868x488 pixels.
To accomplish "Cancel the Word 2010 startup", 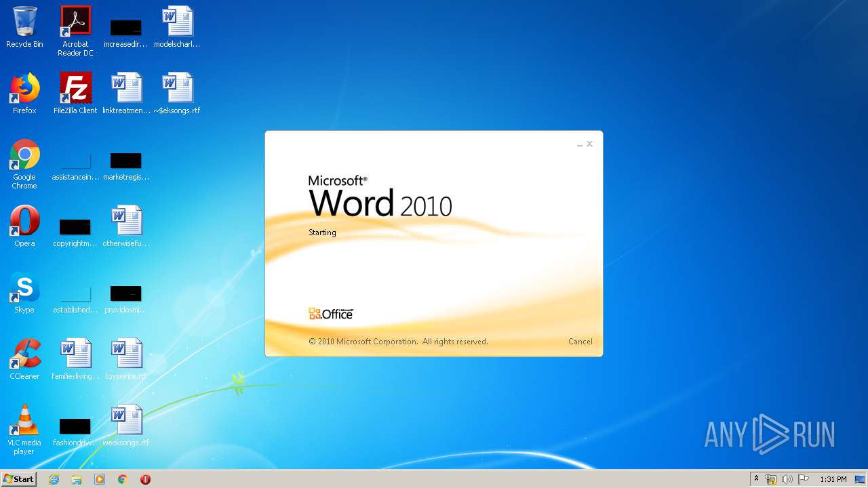I will coord(580,342).
